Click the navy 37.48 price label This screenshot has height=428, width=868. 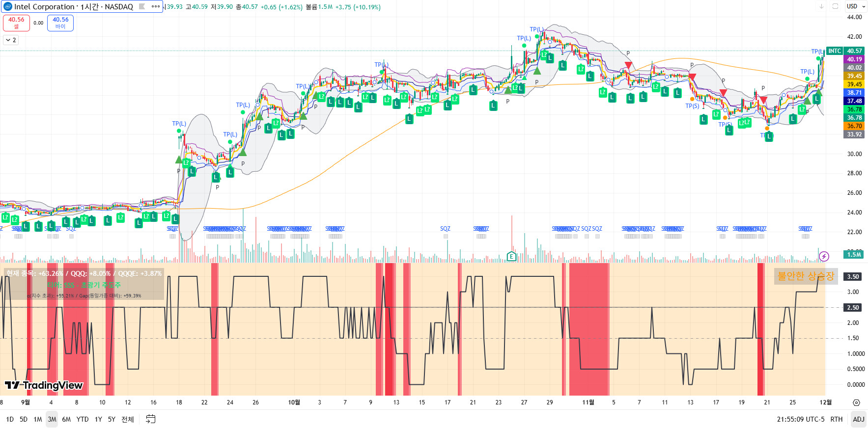pyautogui.click(x=854, y=101)
